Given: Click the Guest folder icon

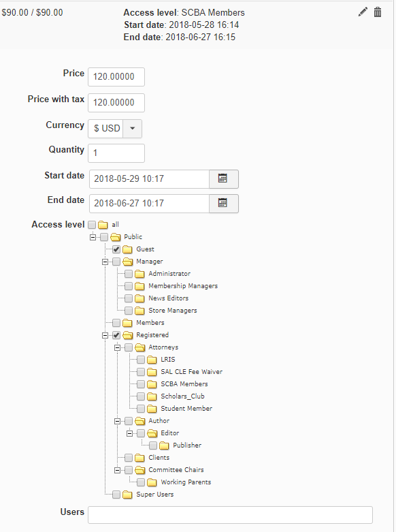Looking at the screenshot, I should [x=127, y=249].
